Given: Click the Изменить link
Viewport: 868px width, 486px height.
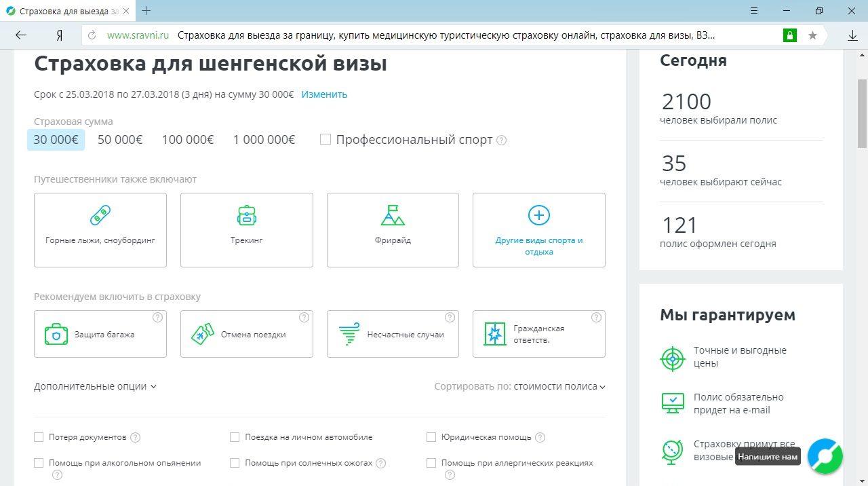Looking at the screenshot, I should click(x=324, y=94).
